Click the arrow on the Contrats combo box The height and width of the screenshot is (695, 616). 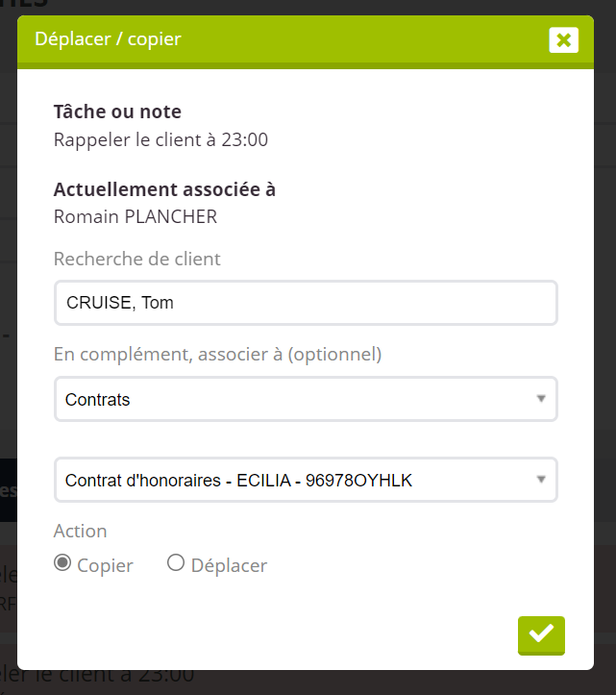(x=541, y=399)
